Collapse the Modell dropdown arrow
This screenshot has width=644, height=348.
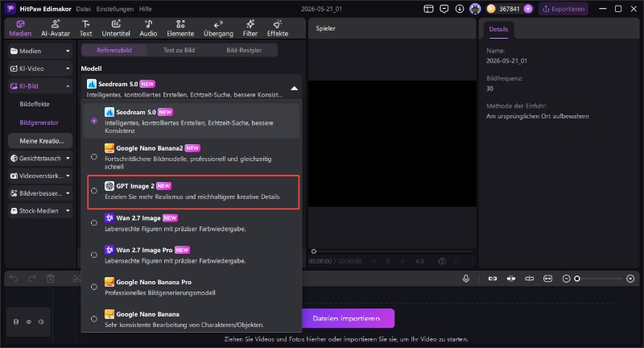294,88
